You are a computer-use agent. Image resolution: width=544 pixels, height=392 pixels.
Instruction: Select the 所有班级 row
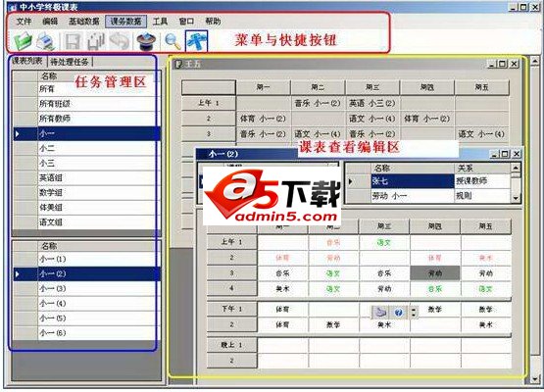[86, 103]
